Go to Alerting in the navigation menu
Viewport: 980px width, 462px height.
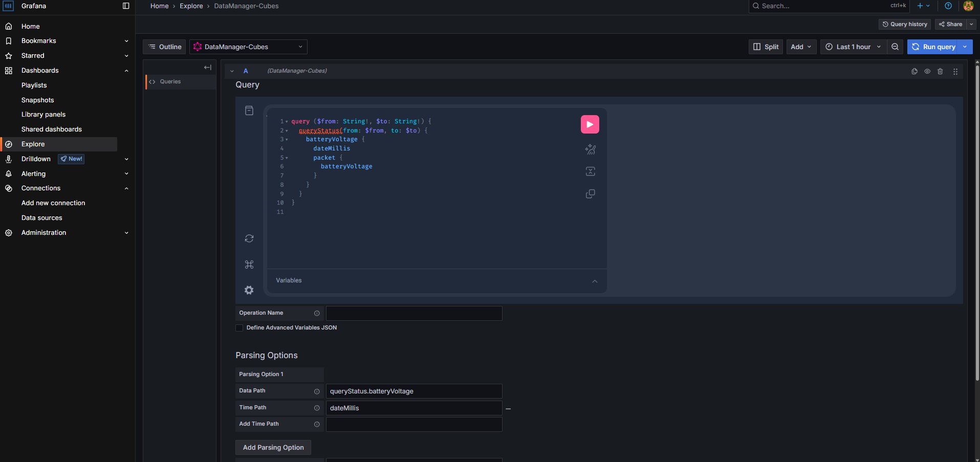coord(34,174)
